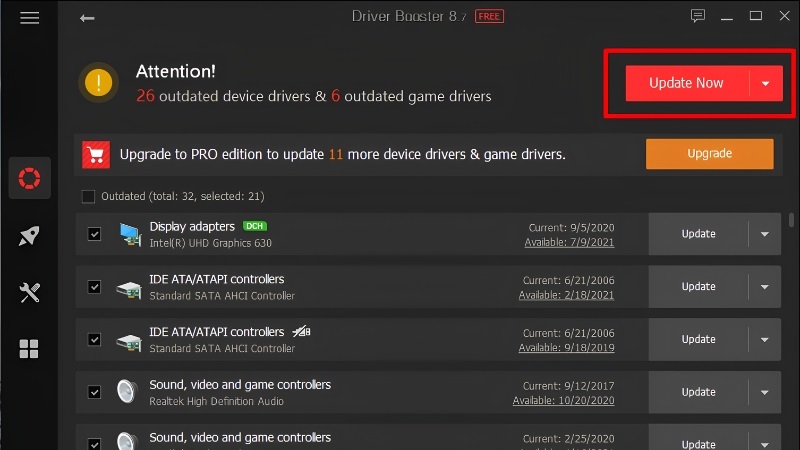Open the feedback chat icon

pos(698,16)
